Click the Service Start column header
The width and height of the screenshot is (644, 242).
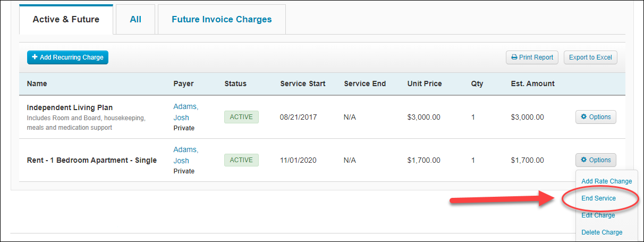coord(303,84)
